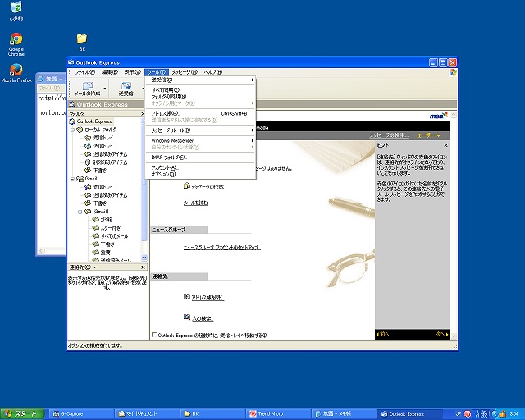Expand the Windows Messenger submenu
525x420 pixels.
pos(200,140)
